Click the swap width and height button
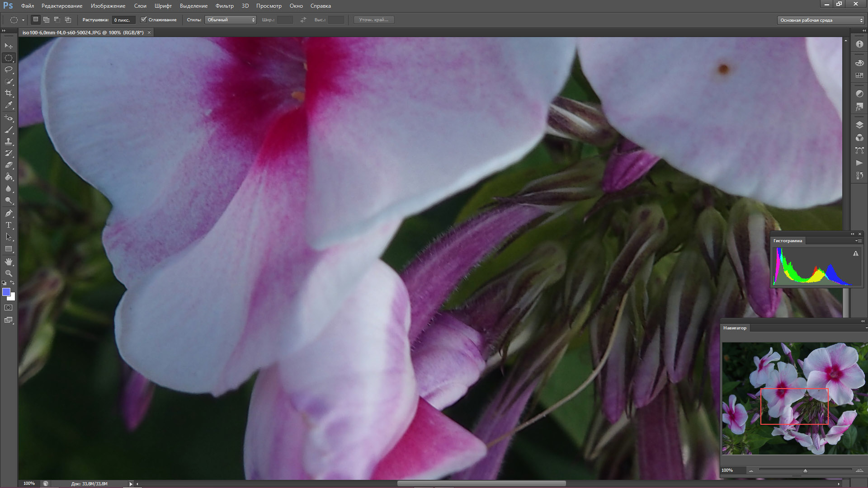The height and width of the screenshot is (488, 868). pyautogui.click(x=303, y=20)
